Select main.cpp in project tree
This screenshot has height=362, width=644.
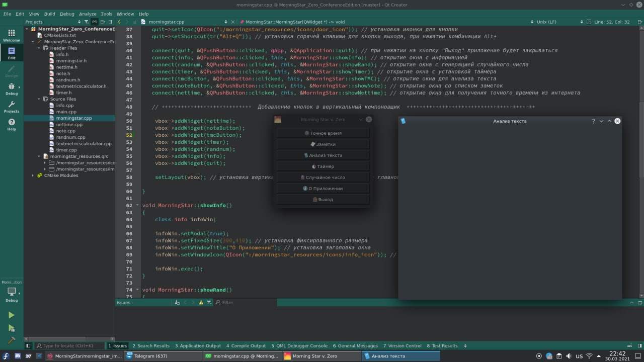[x=66, y=112]
